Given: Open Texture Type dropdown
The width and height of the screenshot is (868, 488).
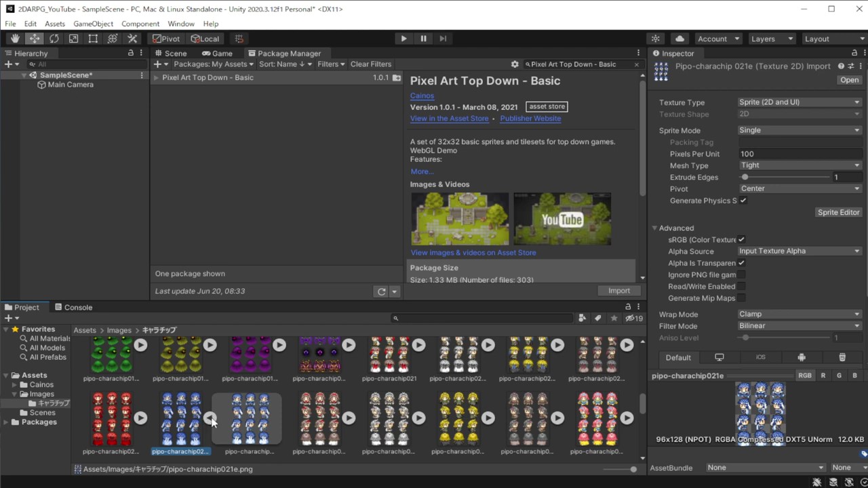Looking at the screenshot, I should tap(800, 102).
